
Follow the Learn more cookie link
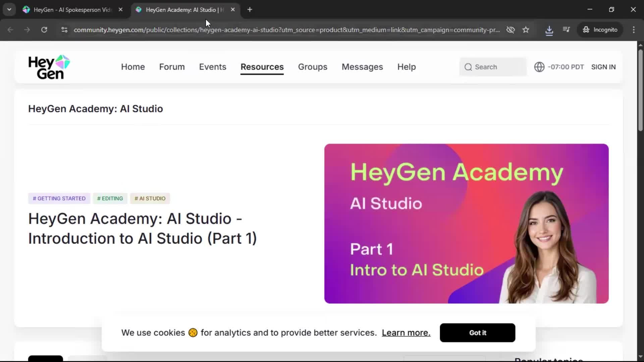click(406, 333)
